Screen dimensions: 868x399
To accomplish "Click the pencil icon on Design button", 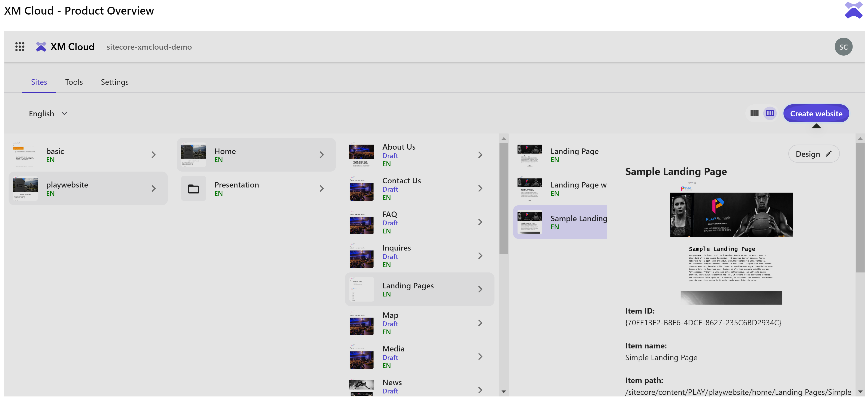I will tap(829, 154).
